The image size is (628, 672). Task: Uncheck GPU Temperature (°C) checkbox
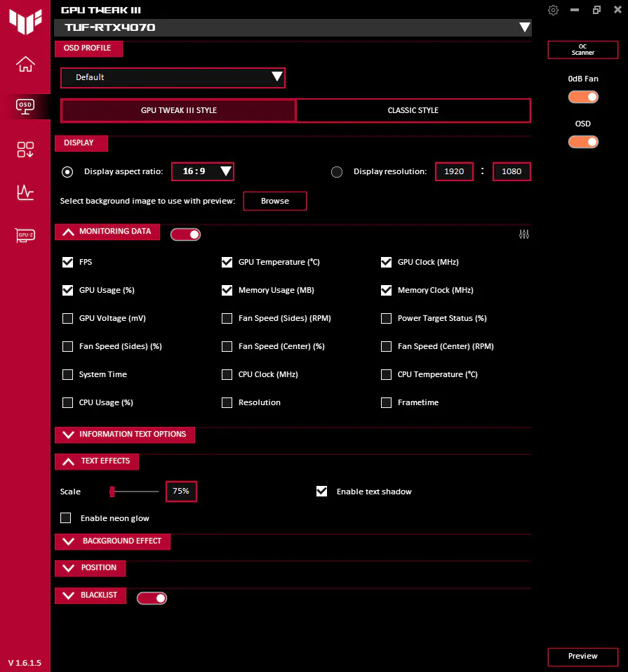coord(227,262)
